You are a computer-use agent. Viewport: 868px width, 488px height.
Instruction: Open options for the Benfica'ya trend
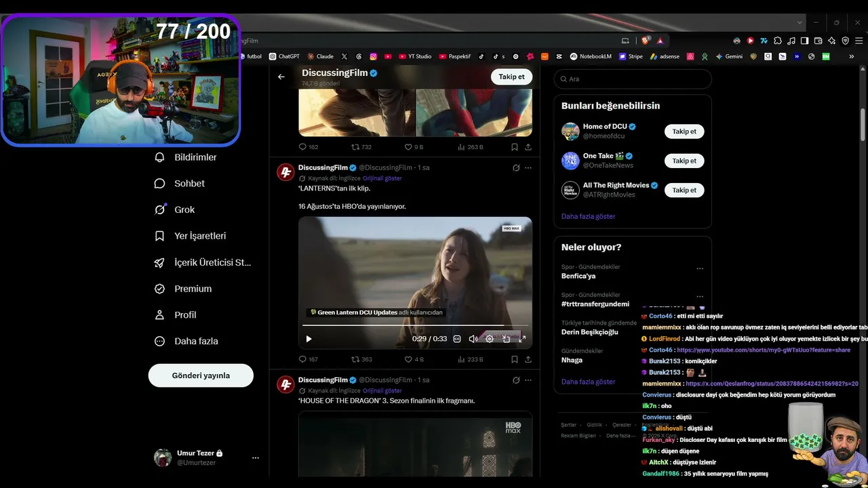(x=700, y=268)
